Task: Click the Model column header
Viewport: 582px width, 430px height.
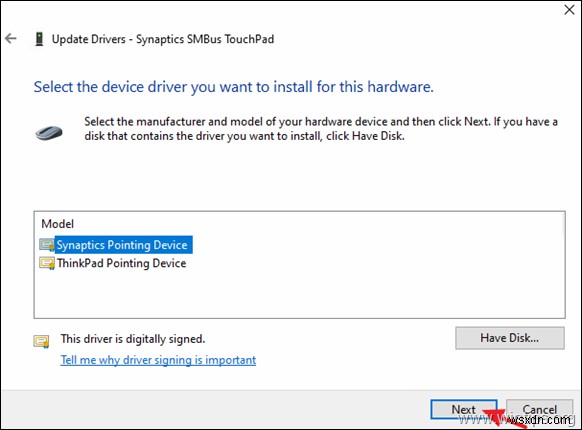Action: (x=58, y=224)
